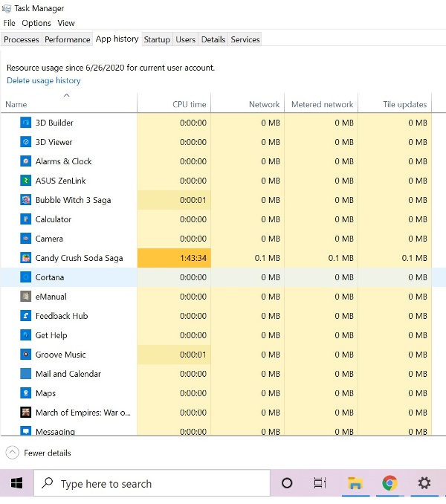Viewport: 446px width, 504px height.
Task: Switch to the Users tab
Action: (185, 39)
